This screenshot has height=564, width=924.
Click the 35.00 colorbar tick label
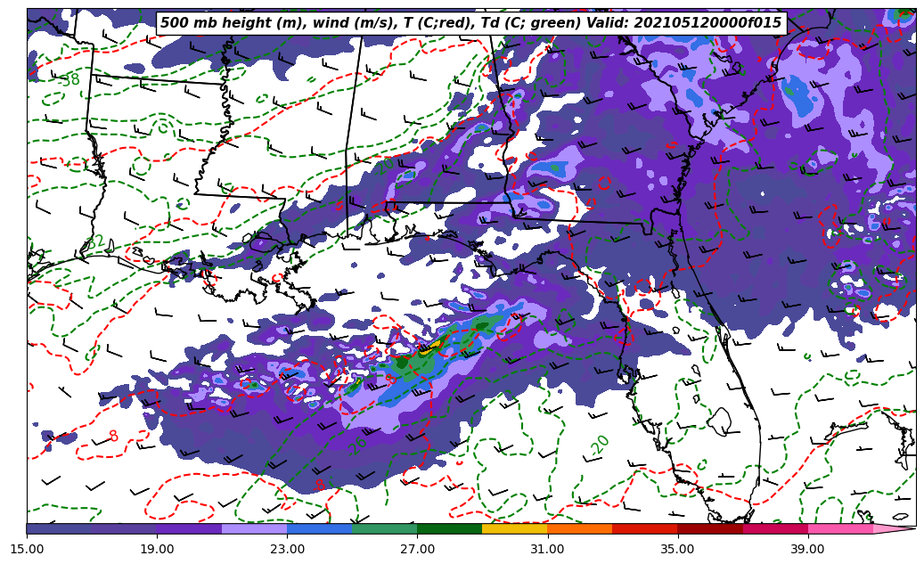click(x=677, y=549)
